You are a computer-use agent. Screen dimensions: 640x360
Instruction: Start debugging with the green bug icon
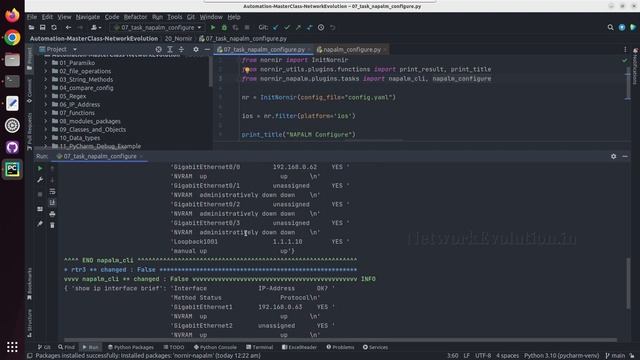point(224,27)
